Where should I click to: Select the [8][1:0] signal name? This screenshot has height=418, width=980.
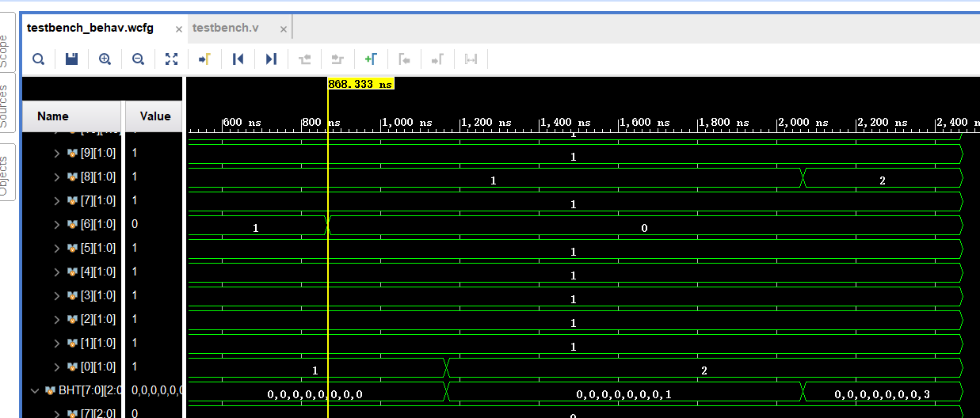point(98,177)
